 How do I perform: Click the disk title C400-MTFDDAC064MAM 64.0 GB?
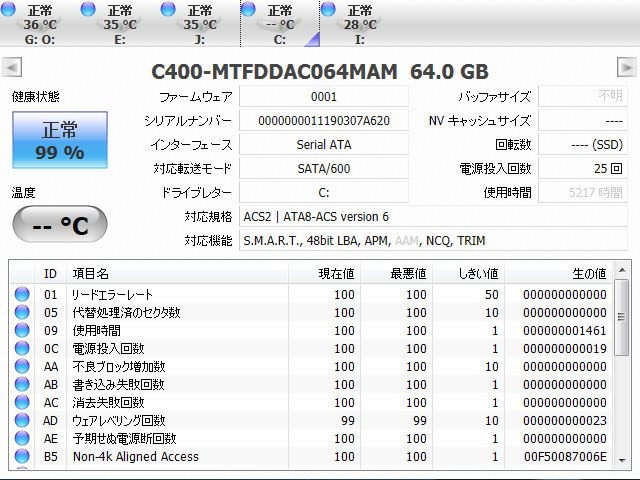pos(320,71)
